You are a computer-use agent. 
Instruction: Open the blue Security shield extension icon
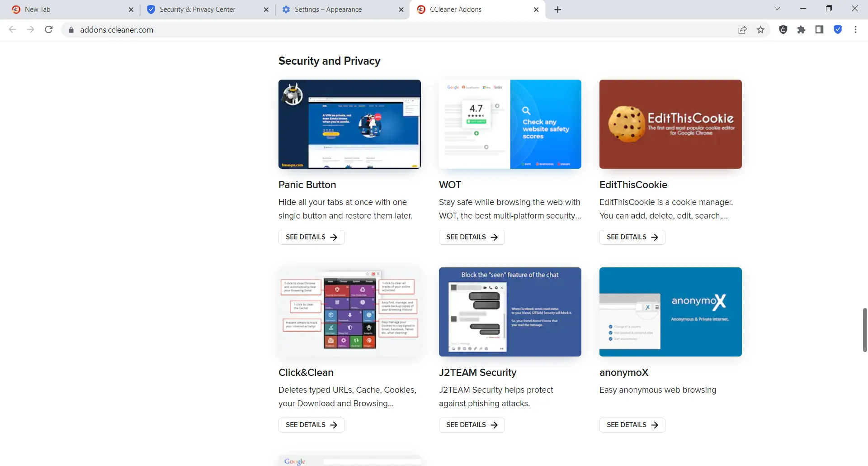838,30
